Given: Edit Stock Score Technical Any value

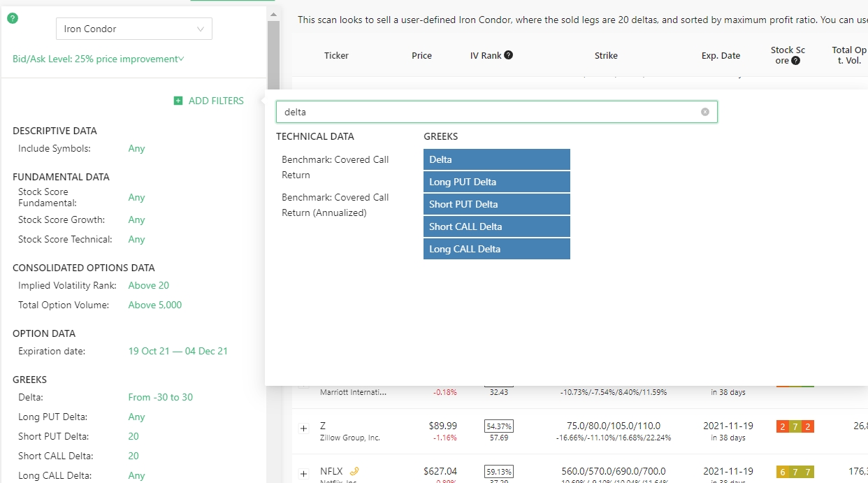Looking at the screenshot, I should (136, 239).
